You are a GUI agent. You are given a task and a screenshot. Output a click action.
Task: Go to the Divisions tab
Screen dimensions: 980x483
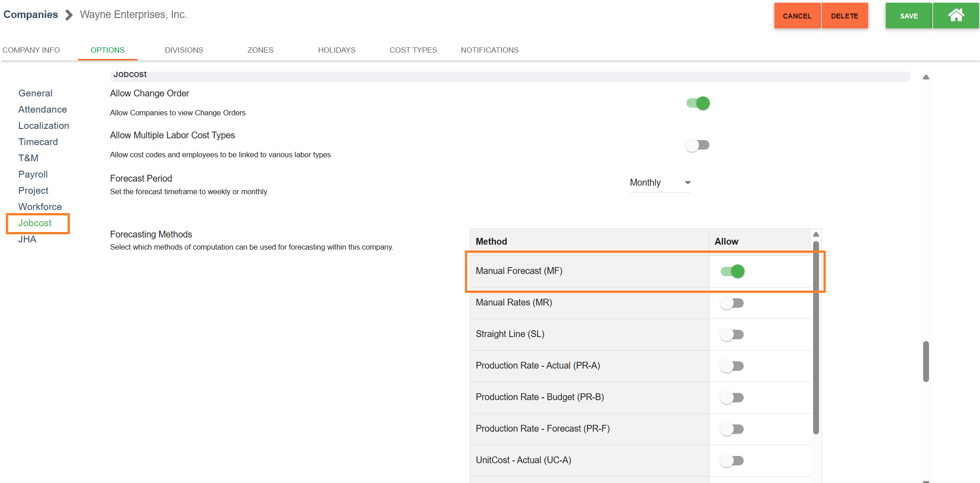(184, 50)
